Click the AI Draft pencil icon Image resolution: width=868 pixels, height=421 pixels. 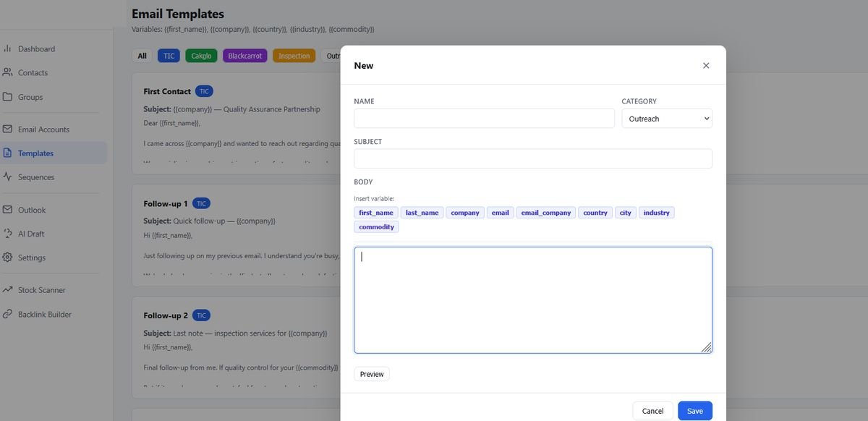[x=7, y=234]
